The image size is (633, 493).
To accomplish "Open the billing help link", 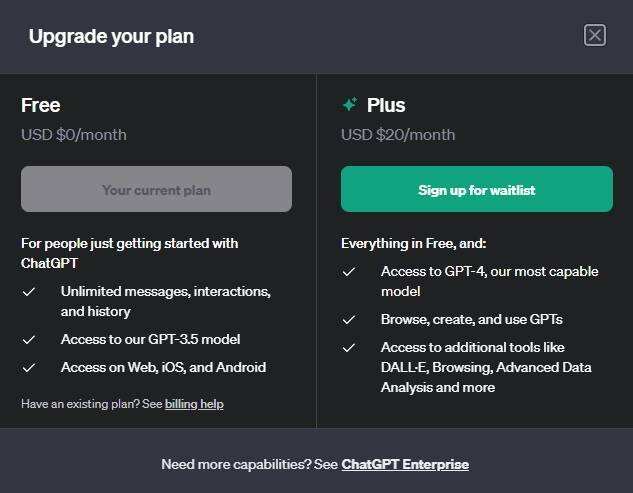I will pyautogui.click(x=194, y=404).
